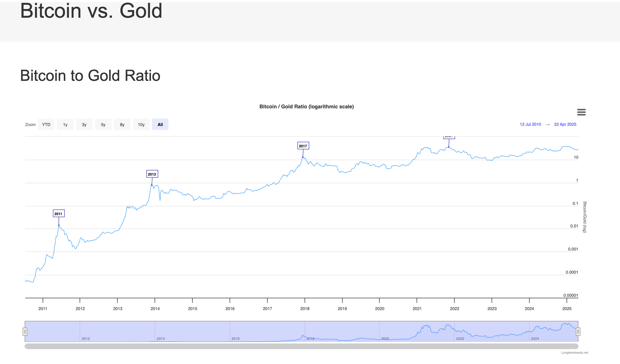
Task: Click the navigator 2016 label
Action: click(x=236, y=339)
